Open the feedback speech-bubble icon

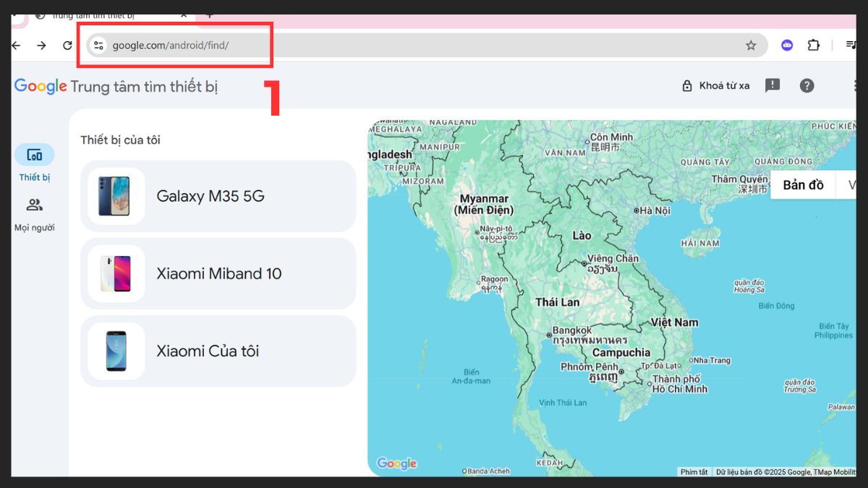point(773,85)
